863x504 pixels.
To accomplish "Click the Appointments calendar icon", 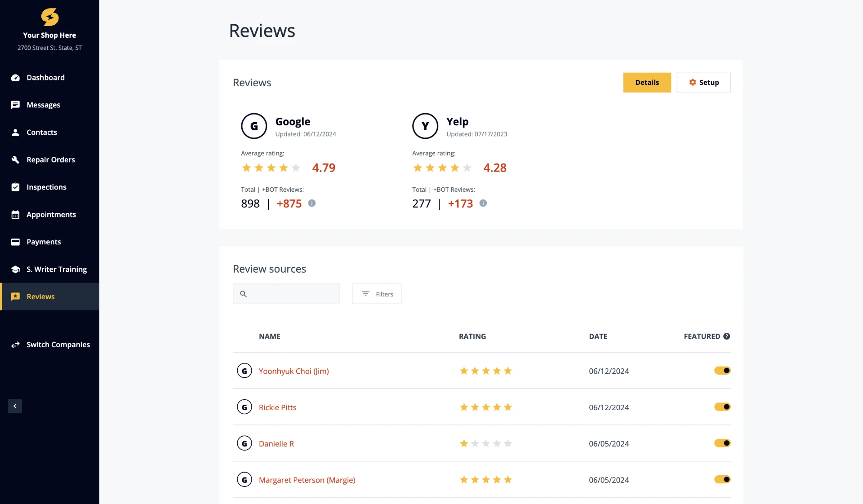I will point(15,215).
